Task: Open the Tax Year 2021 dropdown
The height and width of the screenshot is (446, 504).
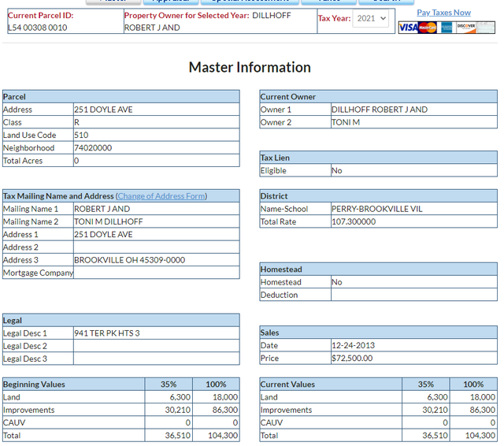Action: tap(371, 18)
